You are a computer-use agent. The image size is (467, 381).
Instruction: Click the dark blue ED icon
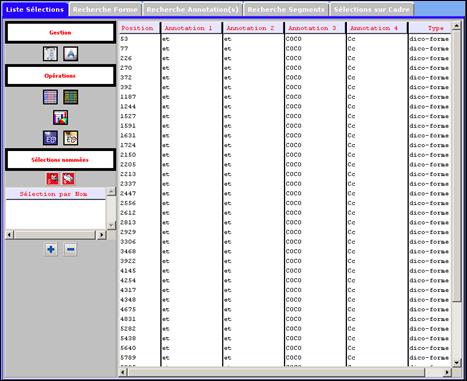(50, 138)
